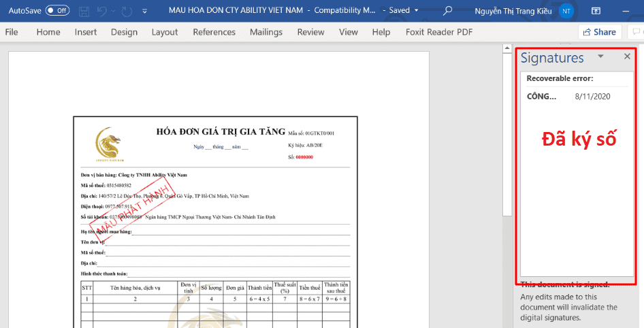Click the vertical scrollbar up arrow

coord(507,48)
